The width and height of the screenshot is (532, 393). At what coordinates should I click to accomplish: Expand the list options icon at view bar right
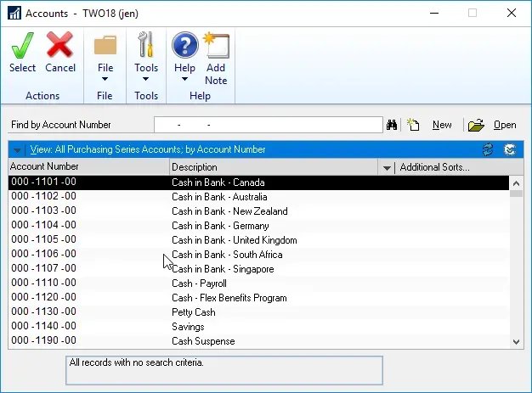[510, 149]
